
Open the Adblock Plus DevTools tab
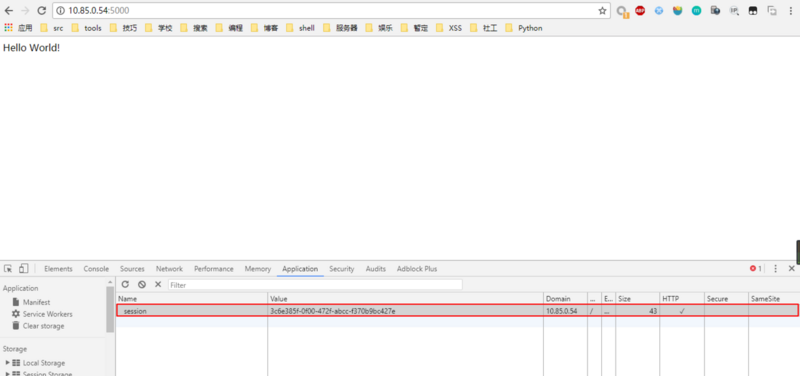417,269
